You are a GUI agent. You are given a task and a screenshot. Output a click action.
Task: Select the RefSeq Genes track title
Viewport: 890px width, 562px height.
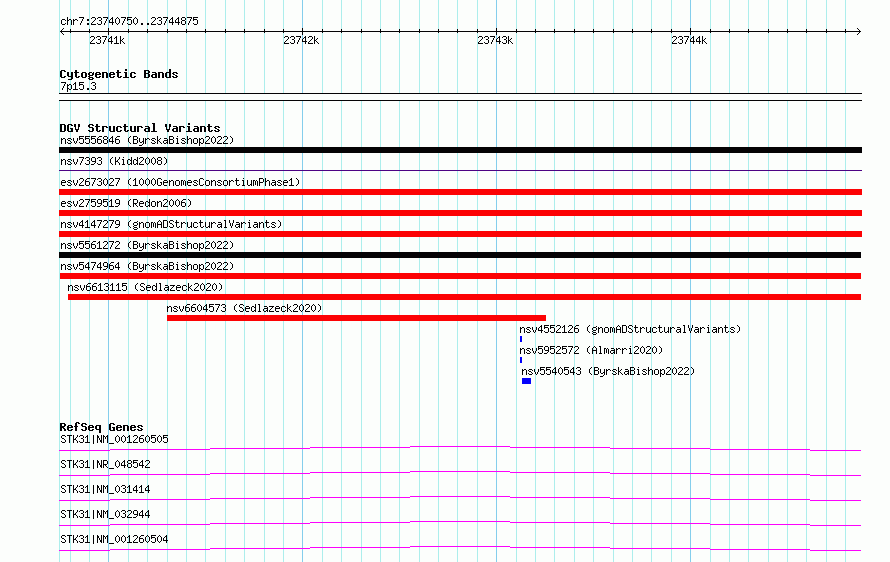[102, 427]
